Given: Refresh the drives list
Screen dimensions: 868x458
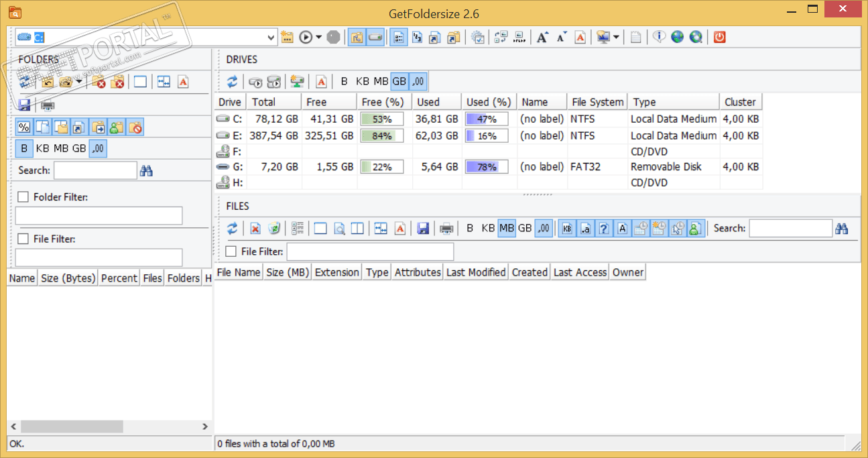Looking at the screenshot, I should 232,82.
